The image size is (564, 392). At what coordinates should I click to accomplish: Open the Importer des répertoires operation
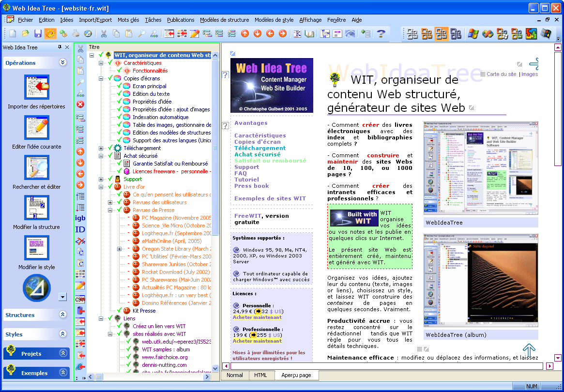point(36,87)
